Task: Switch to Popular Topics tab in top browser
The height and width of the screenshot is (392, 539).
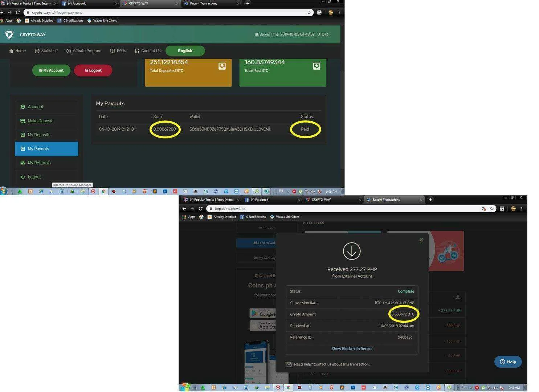Action: (28, 3)
